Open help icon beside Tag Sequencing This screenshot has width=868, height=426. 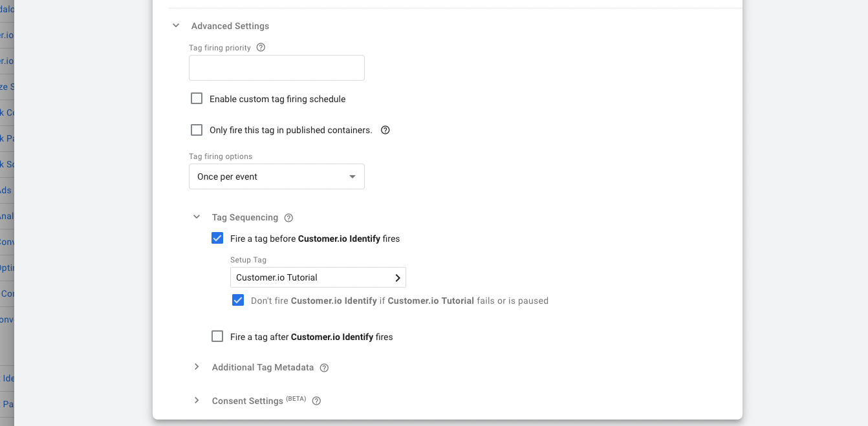point(288,218)
